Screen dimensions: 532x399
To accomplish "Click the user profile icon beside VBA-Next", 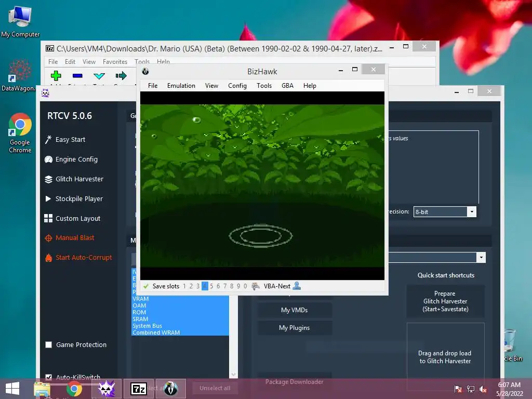I will pos(297,286).
